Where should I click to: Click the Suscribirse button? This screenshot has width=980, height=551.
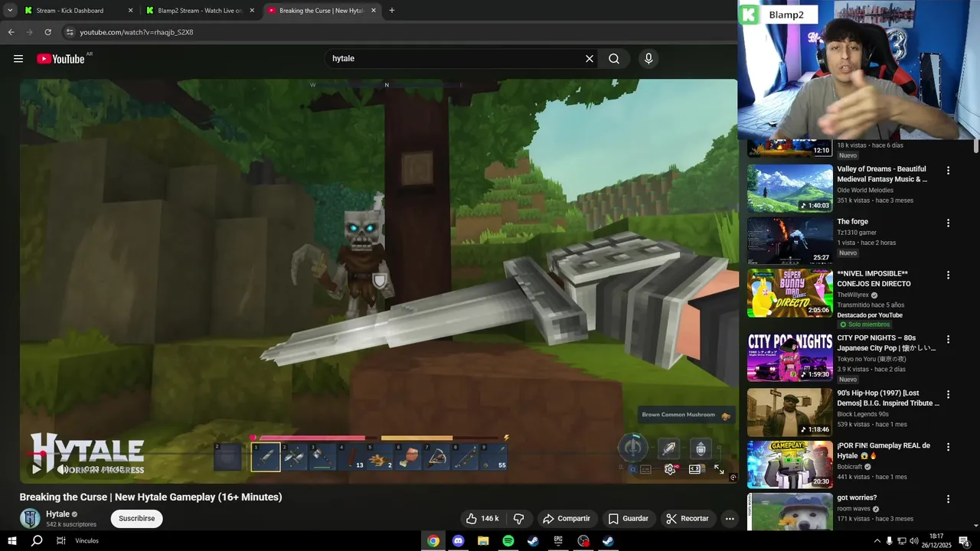pos(137,518)
